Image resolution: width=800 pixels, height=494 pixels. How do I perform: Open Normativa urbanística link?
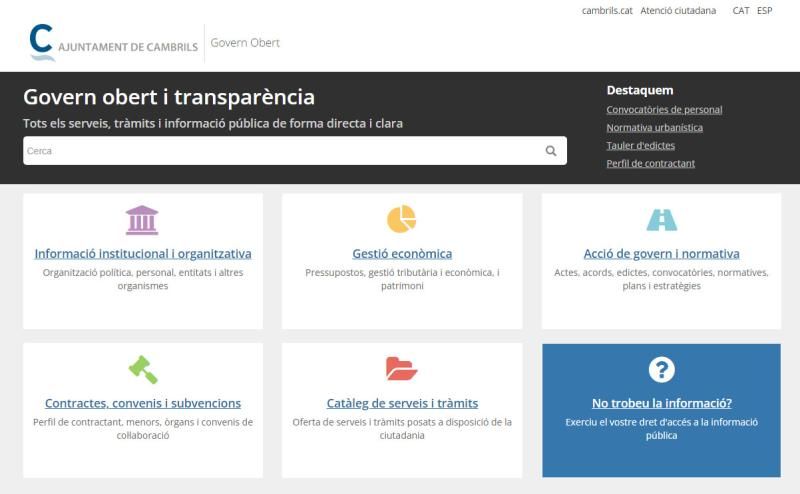(x=654, y=128)
